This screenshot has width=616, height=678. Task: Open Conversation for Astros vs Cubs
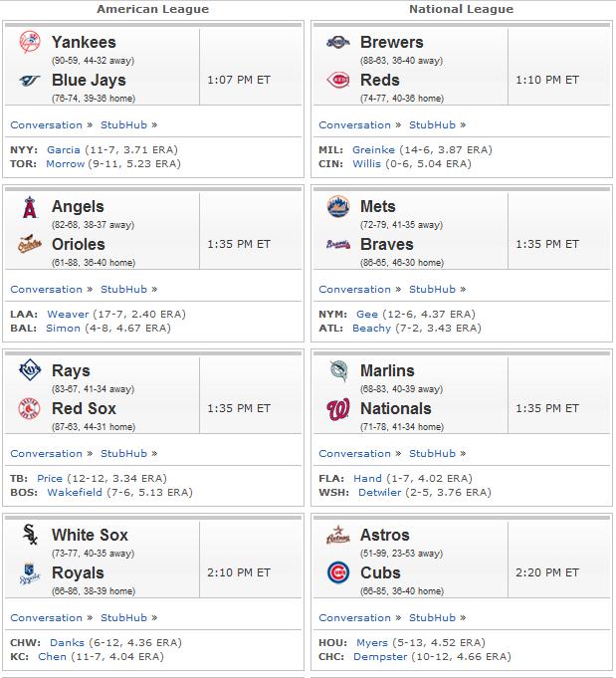pyautogui.click(x=355, y=618)
